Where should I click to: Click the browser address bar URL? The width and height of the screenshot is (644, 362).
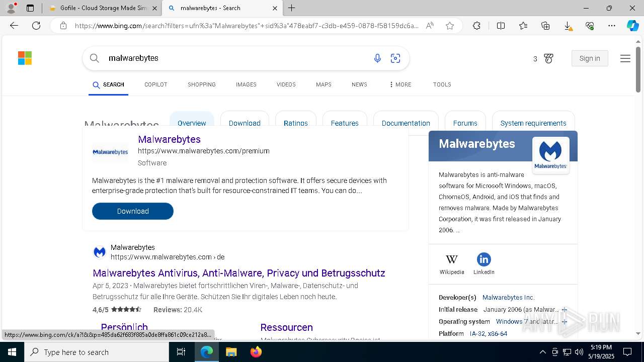tap(247, 26)
